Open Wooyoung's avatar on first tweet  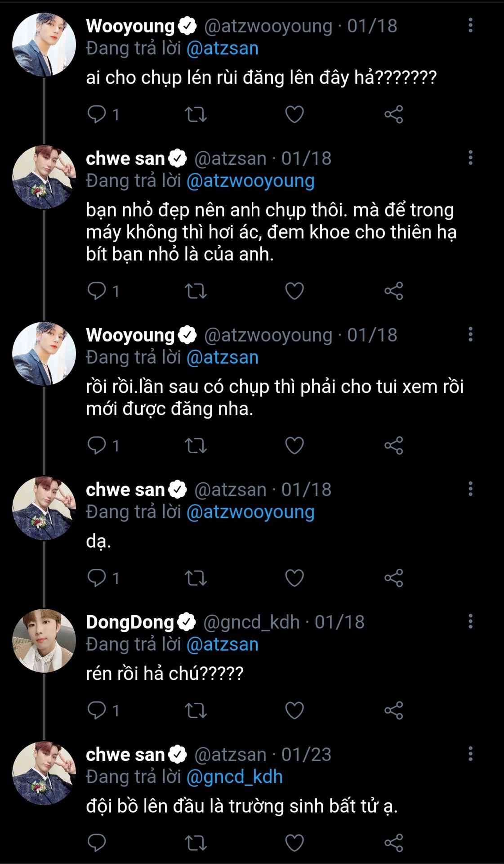[44, 45]
